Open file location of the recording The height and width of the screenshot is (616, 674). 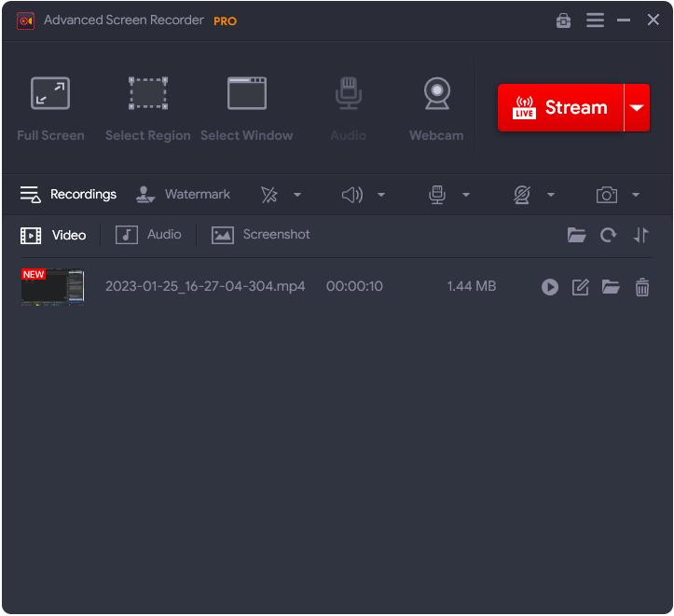tap(611, 287)
